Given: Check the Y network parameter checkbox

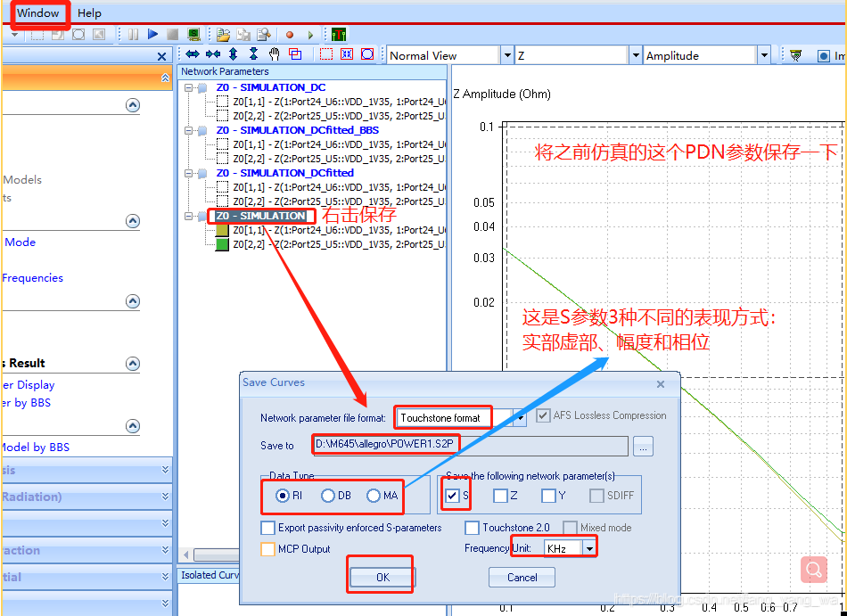Looking at the screenshot, I should 549,496.
